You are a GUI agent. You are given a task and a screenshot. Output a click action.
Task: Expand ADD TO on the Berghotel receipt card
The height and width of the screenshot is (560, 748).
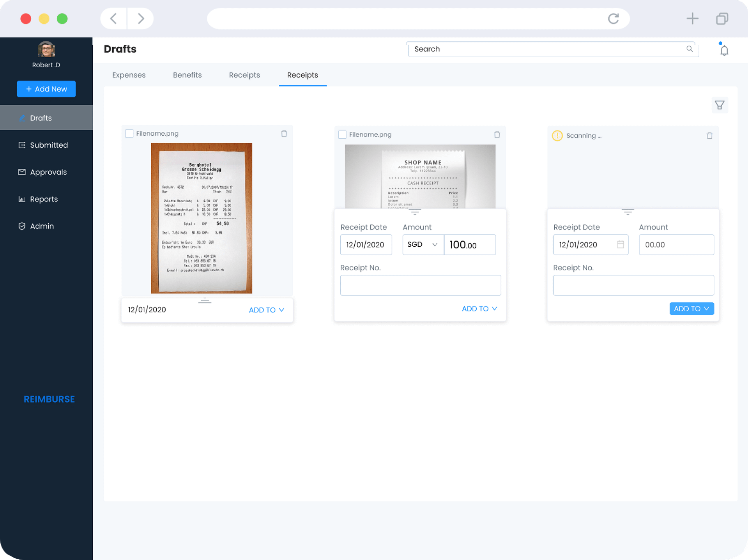tap(266, 310)
